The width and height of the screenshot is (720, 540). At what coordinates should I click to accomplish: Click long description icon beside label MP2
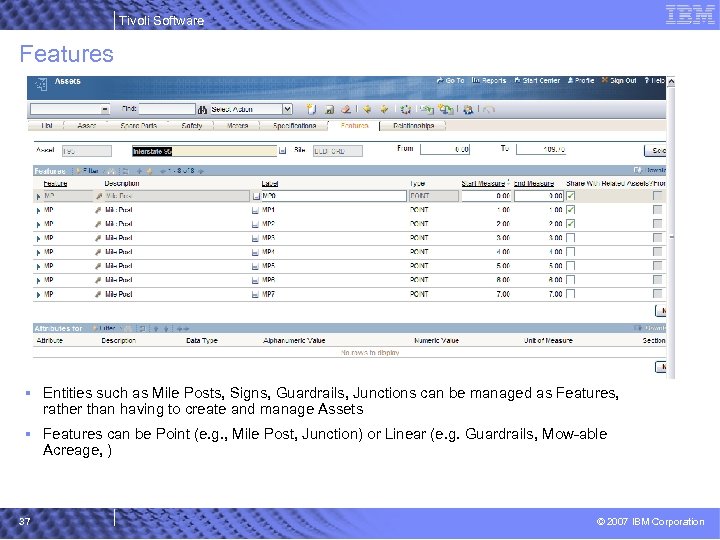pyautogui.click(x=255, y=224)
